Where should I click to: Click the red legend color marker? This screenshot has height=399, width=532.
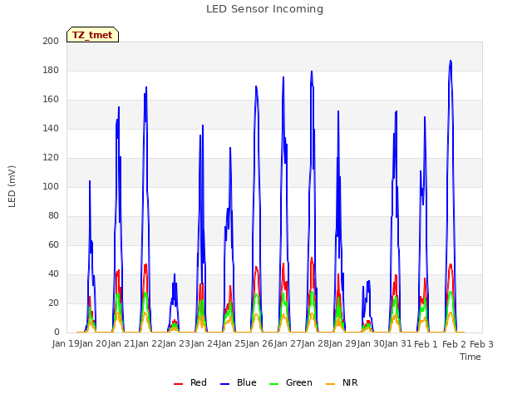point(178,384)
